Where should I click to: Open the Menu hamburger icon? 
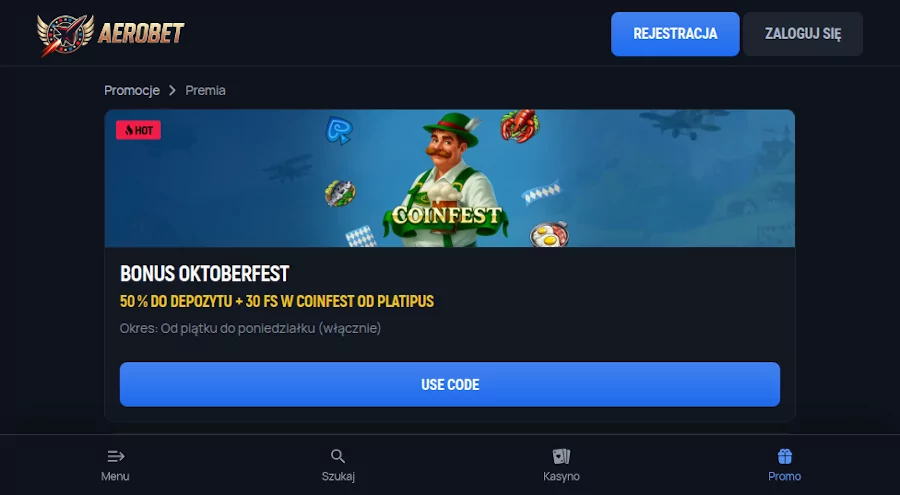click(115, 457)
